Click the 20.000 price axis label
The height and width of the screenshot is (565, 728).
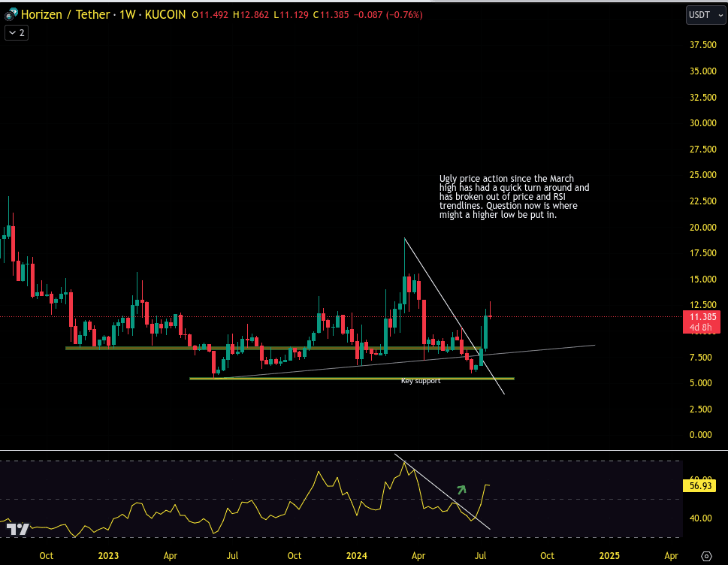point(702,227)
